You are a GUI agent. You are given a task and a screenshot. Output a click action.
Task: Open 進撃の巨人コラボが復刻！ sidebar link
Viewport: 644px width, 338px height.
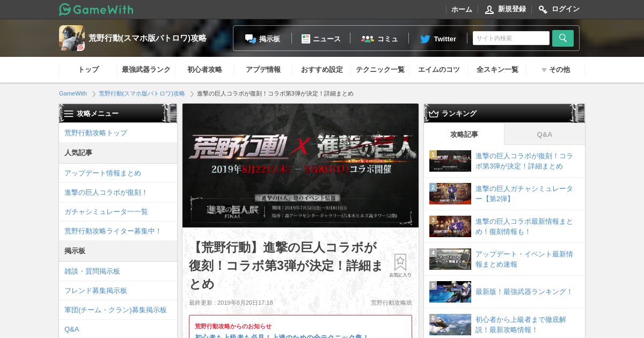pos(118,193)
